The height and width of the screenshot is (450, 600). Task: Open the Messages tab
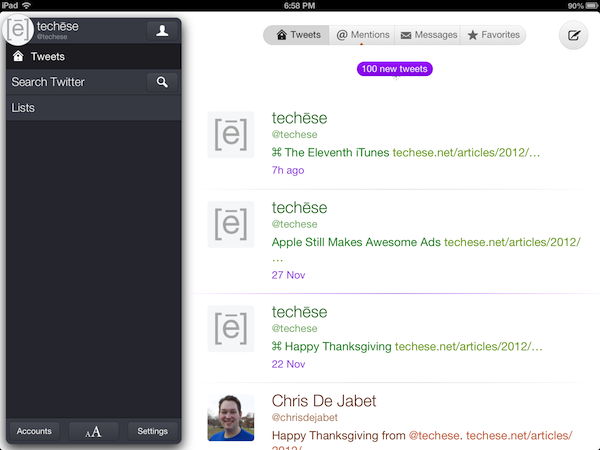pos(428,35)
